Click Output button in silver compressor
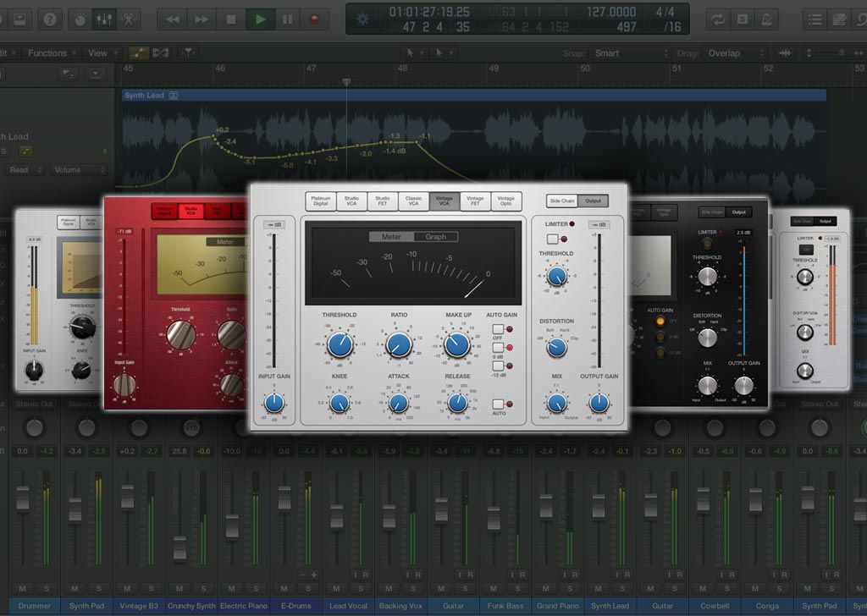867x616 pixels. 594,201
